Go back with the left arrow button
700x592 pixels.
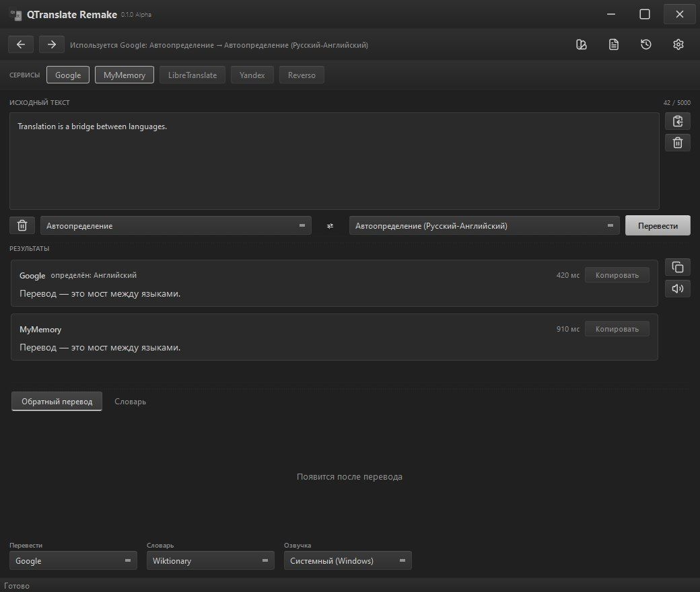click(21, 44)
